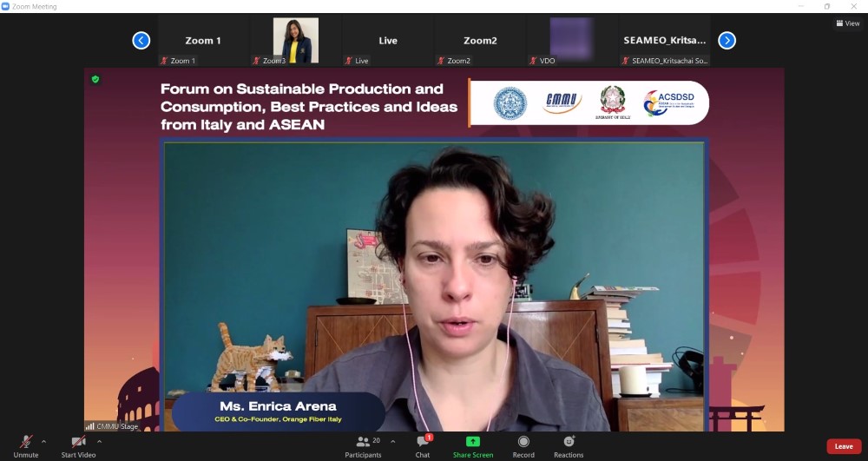Open the Chat panel
The height and width of the screenshot is (461, 868).
pos(422,442)
